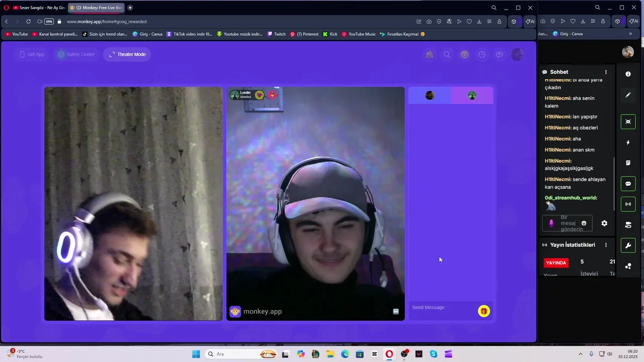The height and width of the screenshot is (362, 644).
Task: Click the video camera icon in stream sidebar
Action: click(628, 225)
